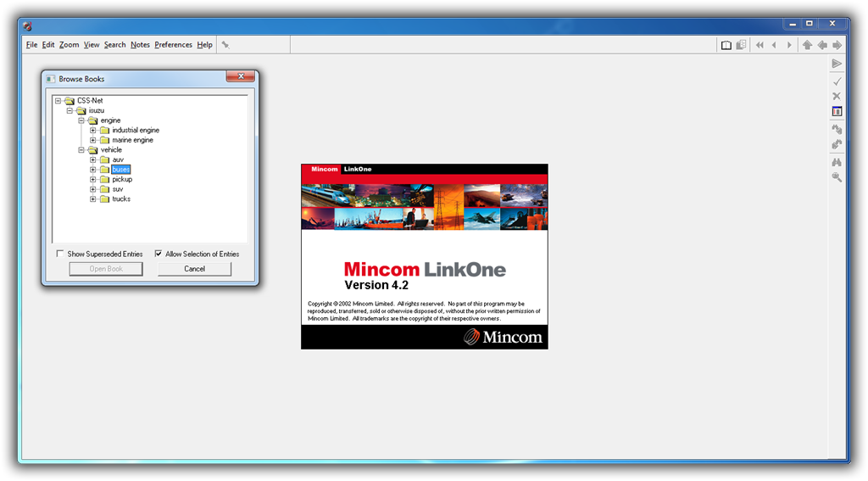Viewport: 868px width, 481px height.
Task: Click the right triangle next page icon
Action: pos(789,45)
